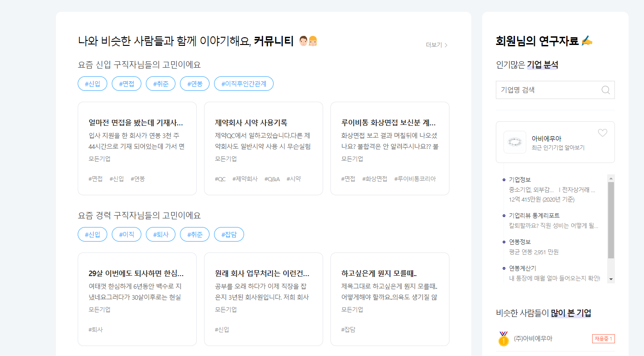The height and width of the screenshot is (356, 644).
Task: Click #시약 hashtag in post card
Action: tap(294, 179)
